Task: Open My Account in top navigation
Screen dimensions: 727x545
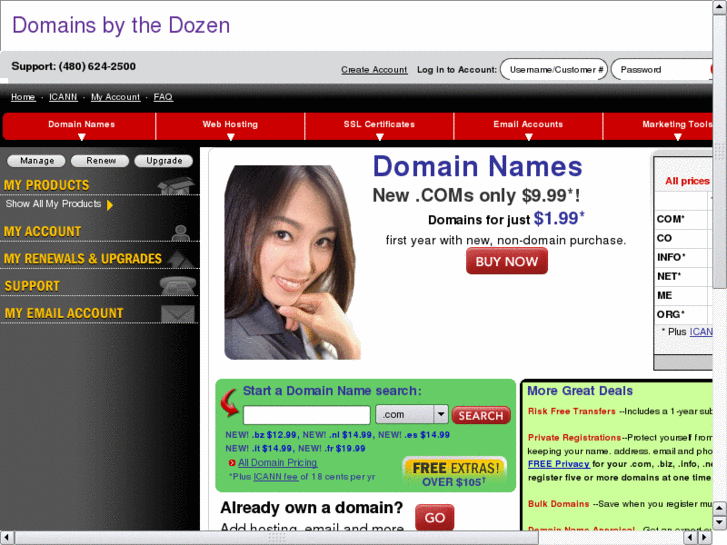Action: click(115, 97)
